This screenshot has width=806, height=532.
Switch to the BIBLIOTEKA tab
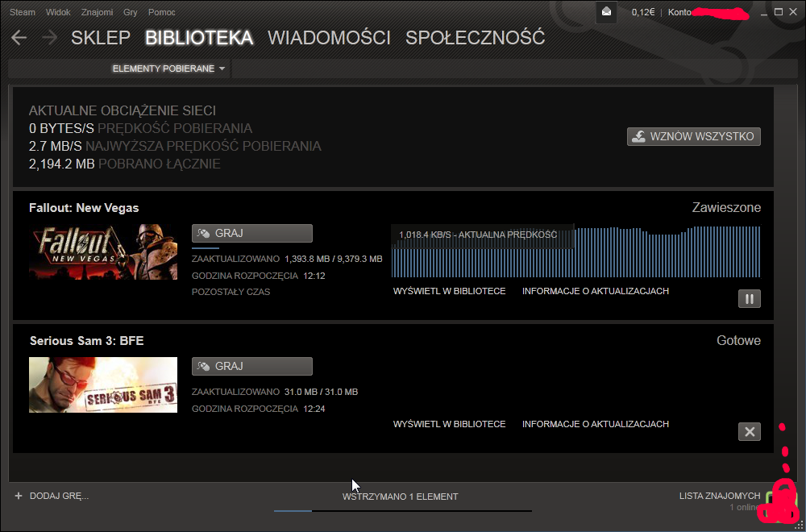click(x=199, y=38)
